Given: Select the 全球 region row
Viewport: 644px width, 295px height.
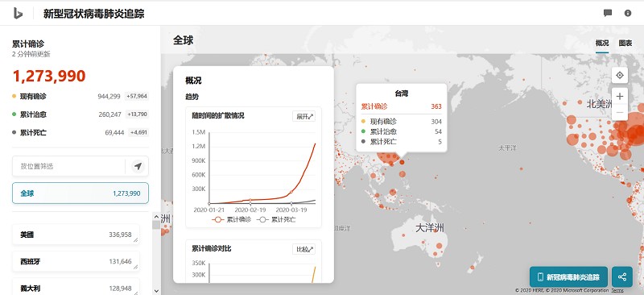Looking at the screenshot, I should [80, 193].
